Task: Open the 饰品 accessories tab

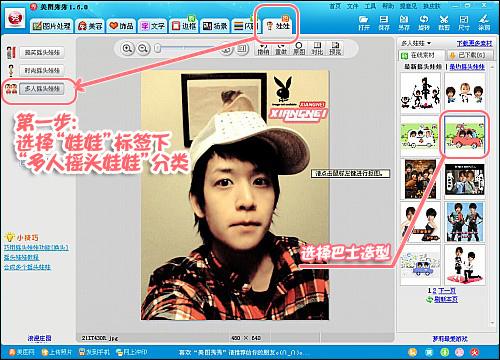Action: (x=121, y=26)
